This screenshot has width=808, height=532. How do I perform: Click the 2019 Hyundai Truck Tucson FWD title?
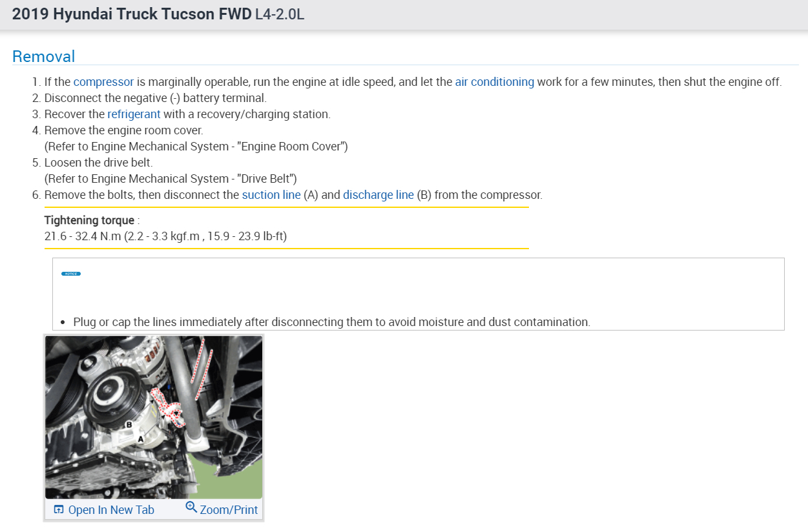click(132, 14)
